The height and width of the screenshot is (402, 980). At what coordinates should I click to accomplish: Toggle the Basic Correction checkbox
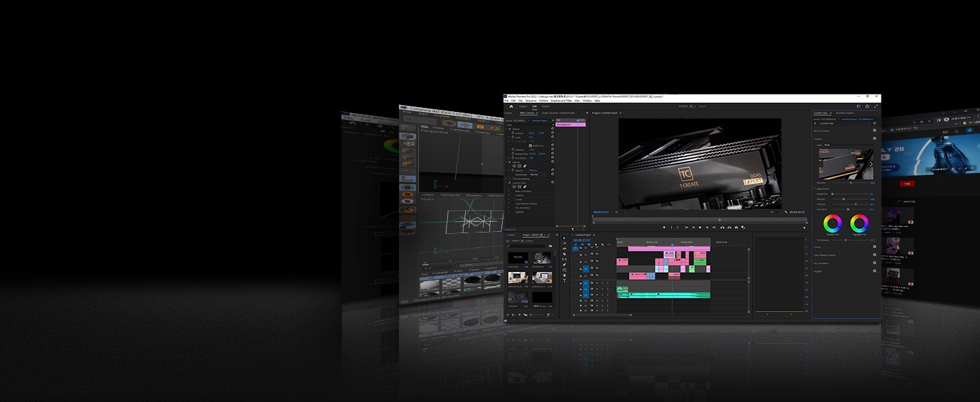pos(874,131)
